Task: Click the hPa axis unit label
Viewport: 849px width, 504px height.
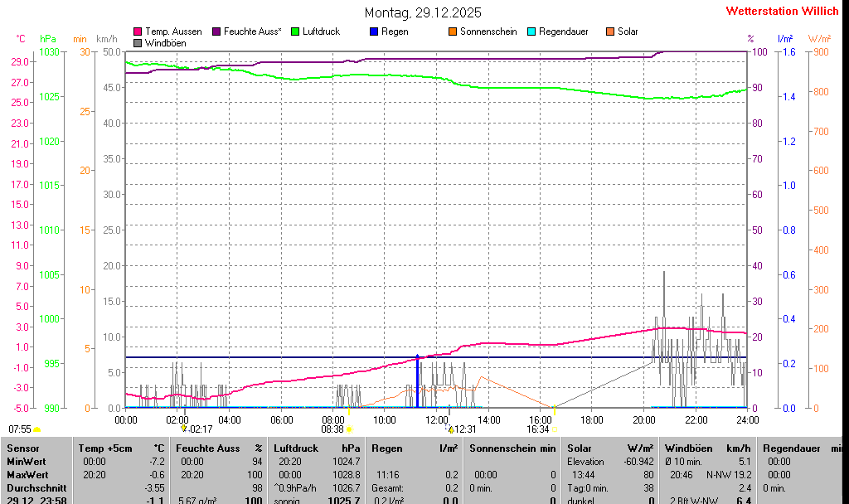Action: click(48, 39)
